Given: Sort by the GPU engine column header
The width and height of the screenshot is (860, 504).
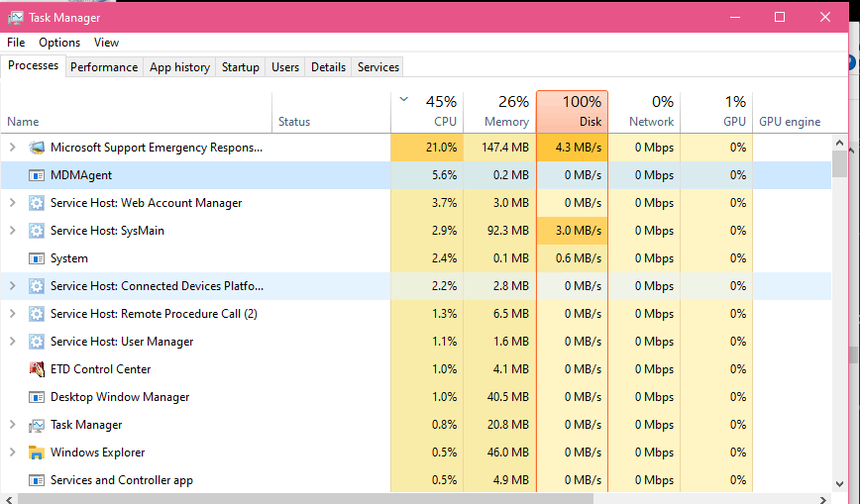Looking at the screenshot, I should click(792, 113).
